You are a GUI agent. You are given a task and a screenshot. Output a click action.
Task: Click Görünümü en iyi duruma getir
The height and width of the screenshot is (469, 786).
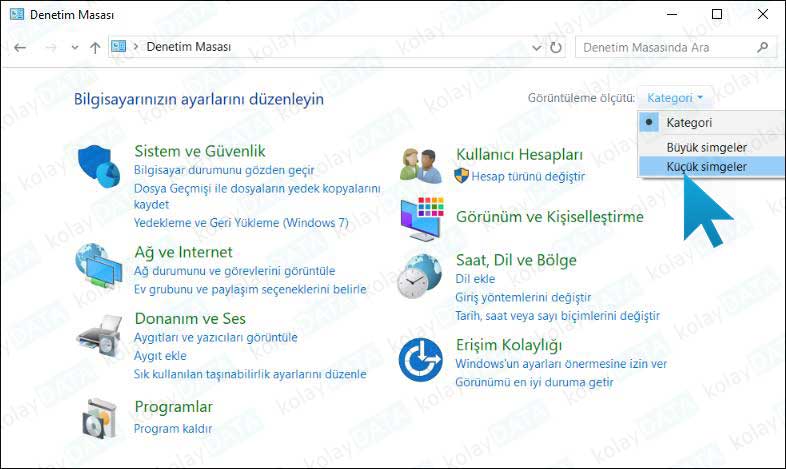[x=534, y=382]
